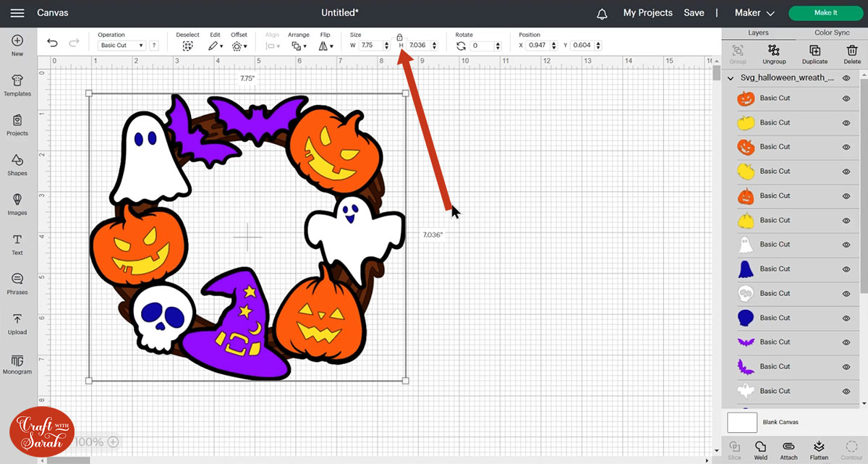Image resolution: width=868 pixels, height=464 pixels.
Task: Collapse the Svg_halloween_wreath group
Action: 731,77
